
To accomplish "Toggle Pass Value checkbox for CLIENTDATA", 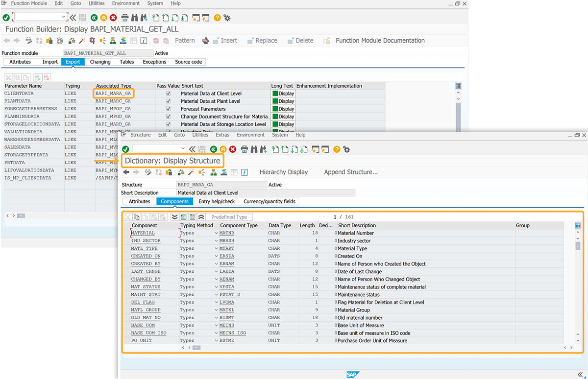I will point(169,94).
